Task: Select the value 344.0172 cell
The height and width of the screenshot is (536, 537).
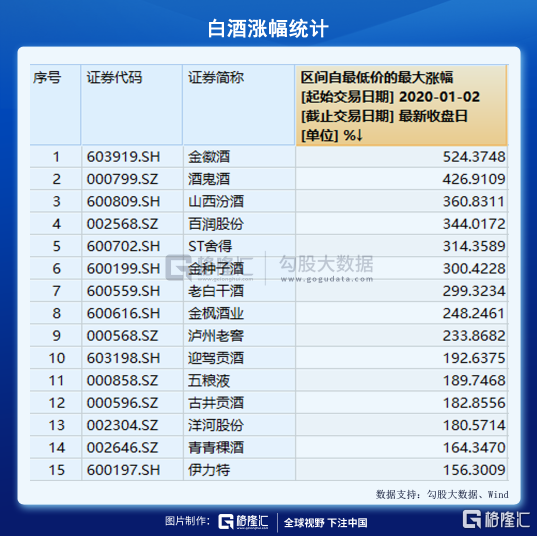Action: coord(401,224)
